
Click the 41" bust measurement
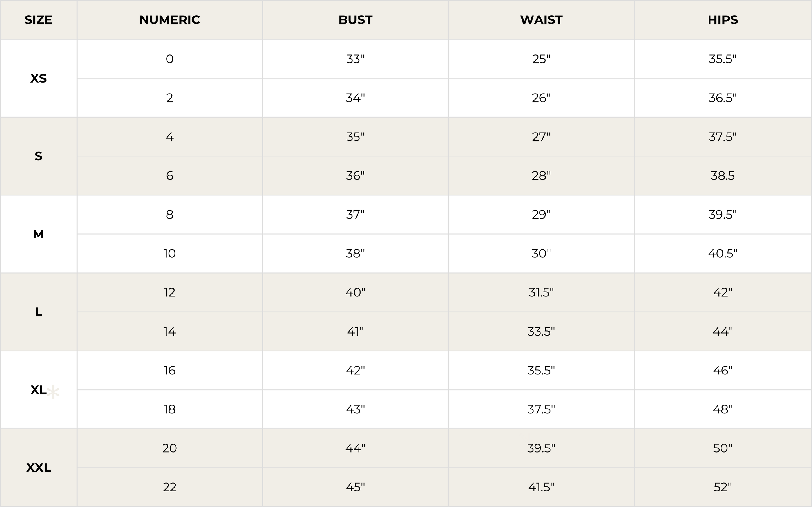355,332
